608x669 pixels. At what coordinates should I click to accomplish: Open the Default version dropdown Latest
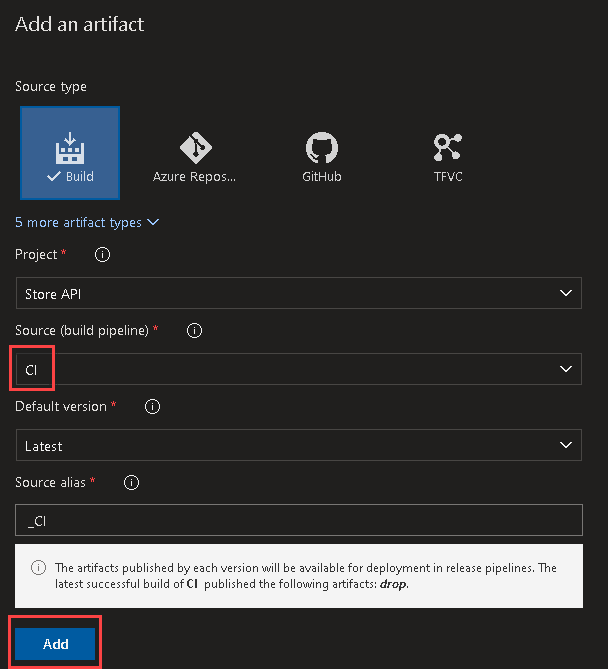click(x=299, y=445)
